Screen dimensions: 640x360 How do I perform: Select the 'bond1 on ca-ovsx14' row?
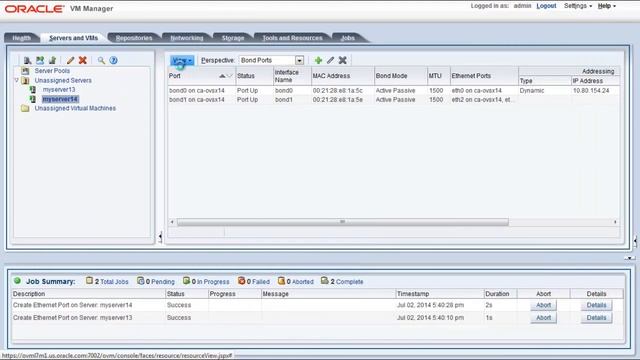click(x=393, y=100)
